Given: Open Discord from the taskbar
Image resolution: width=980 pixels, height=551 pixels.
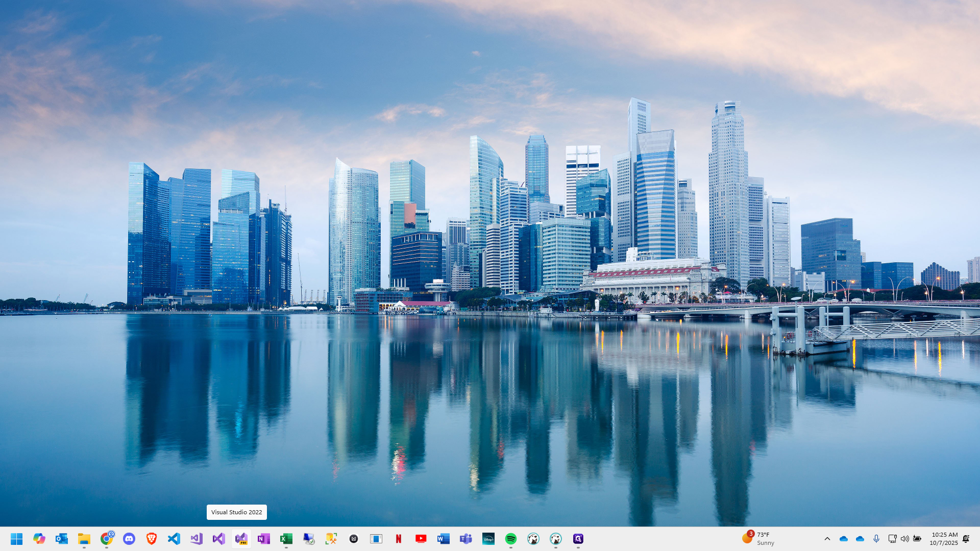Looking at the screenshot, I should pos(129,539).
